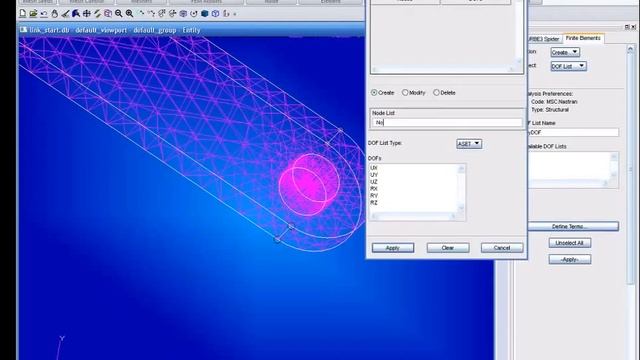640x360 pixels.
Task: Click the zoom in magnifier icon
Action: point(129,14)
